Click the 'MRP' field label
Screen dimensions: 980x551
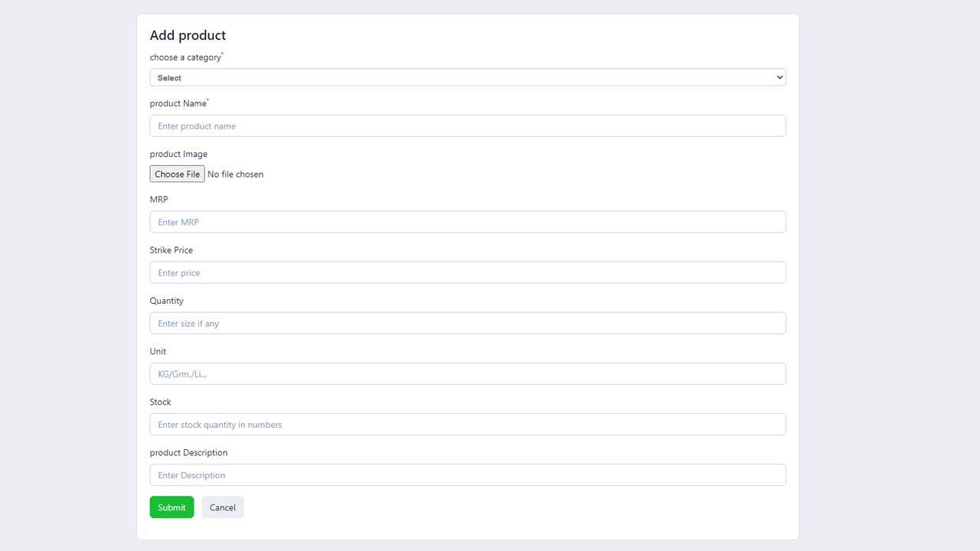tap(158, 200)
